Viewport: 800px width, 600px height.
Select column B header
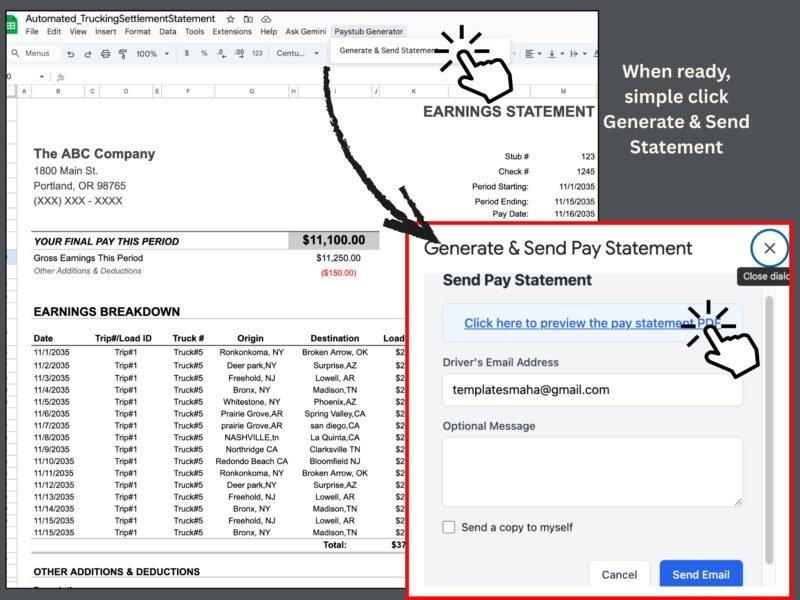coord(58,91)
